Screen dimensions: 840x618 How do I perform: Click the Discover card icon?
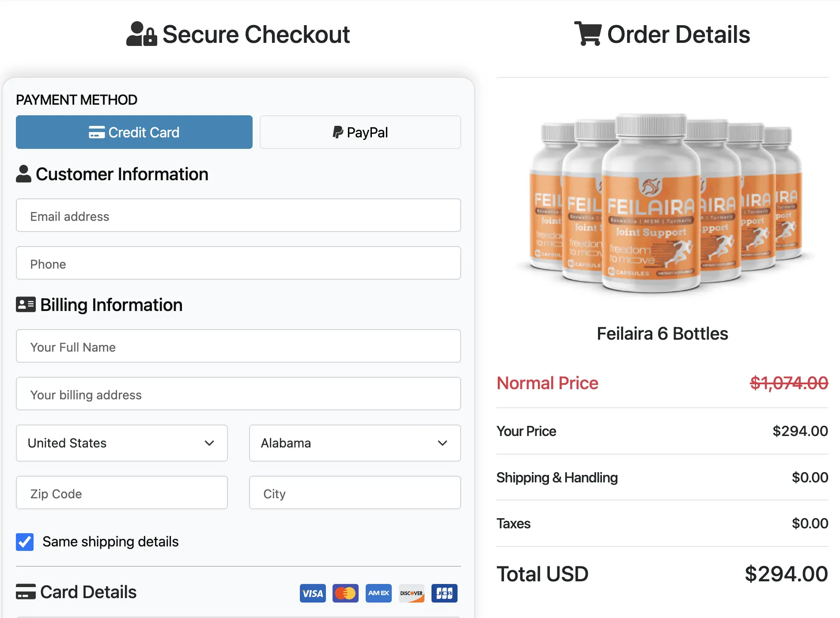point(412,593)
